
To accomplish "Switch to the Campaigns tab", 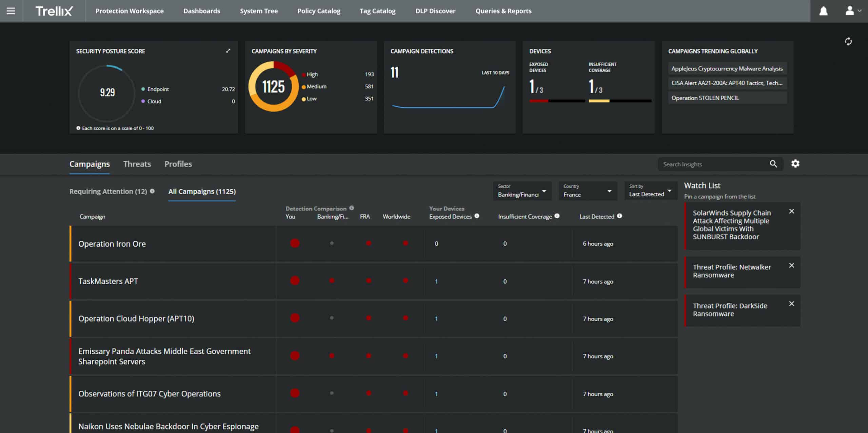I will tap(90, 164).
